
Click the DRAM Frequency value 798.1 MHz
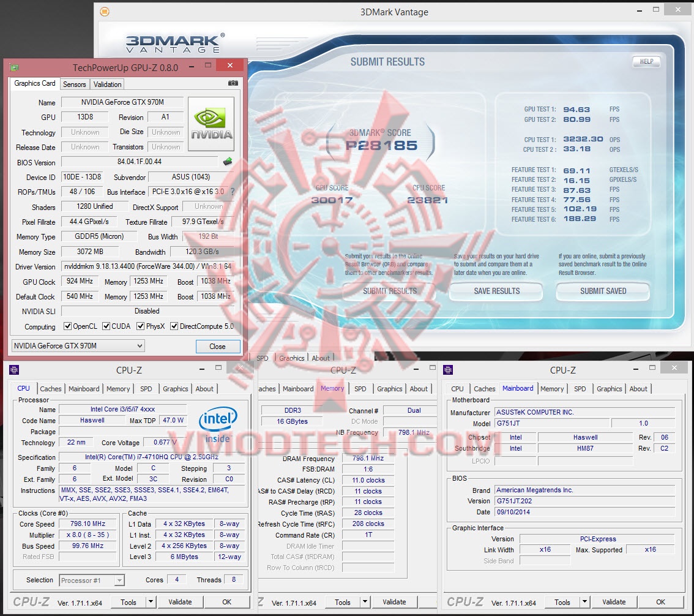[x=368, y=459]
